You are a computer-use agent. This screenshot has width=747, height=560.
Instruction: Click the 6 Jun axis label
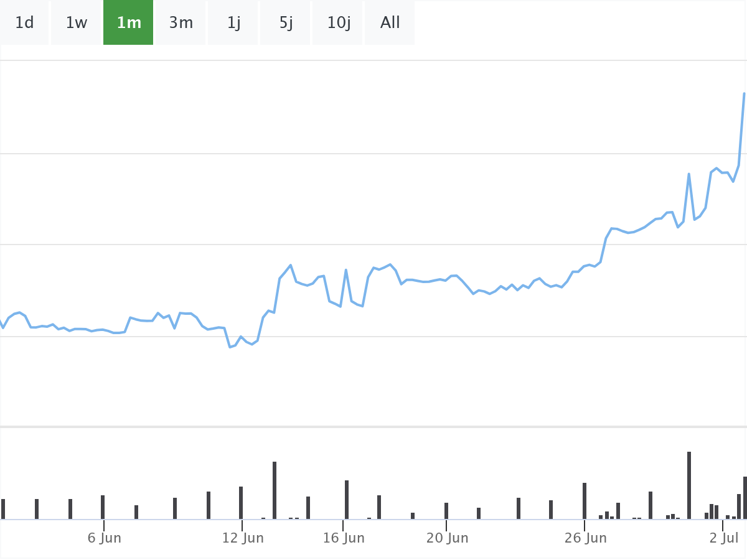105,538
